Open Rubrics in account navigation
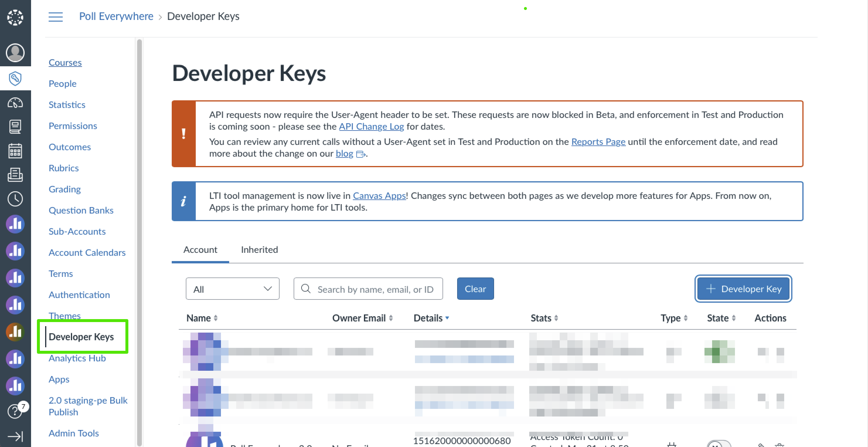The image size is (868, 447). click(x=64, y=168)
